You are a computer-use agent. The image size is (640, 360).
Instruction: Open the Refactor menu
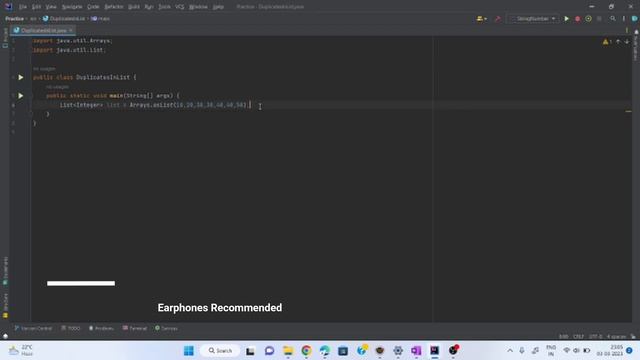pos(114,7)
